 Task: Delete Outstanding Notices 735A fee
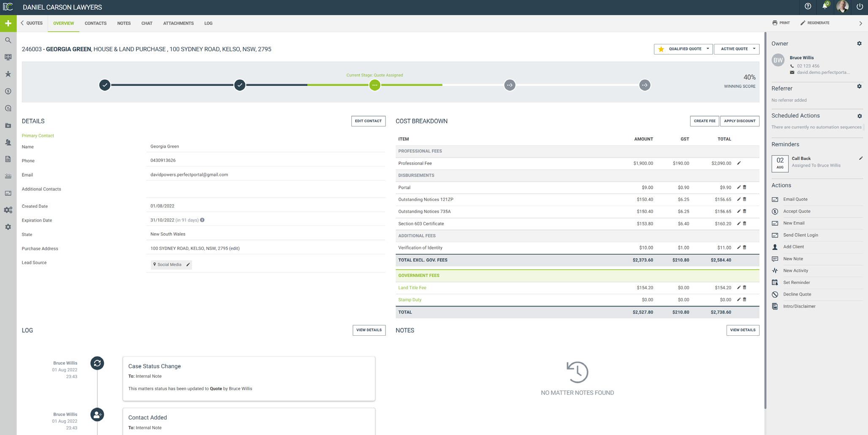pos(745,211)
